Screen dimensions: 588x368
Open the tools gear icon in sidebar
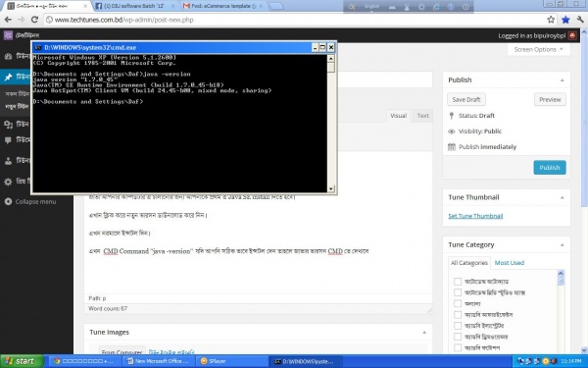(x=8, y=182)
